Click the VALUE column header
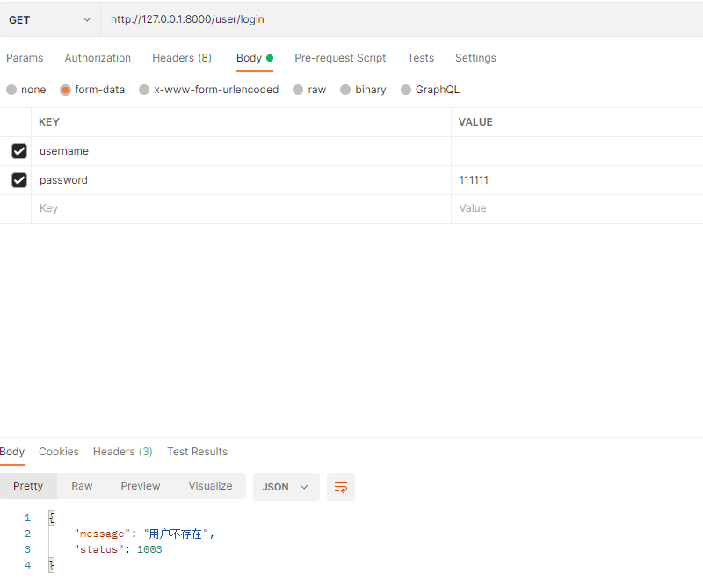Viewport: 703px width, 588px height. tap(475, 122)
